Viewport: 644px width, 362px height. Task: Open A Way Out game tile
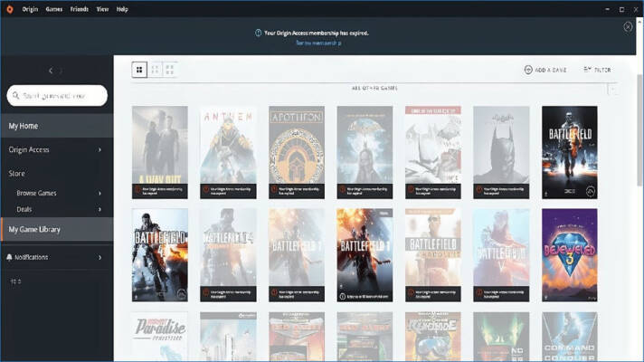(160, 152)
